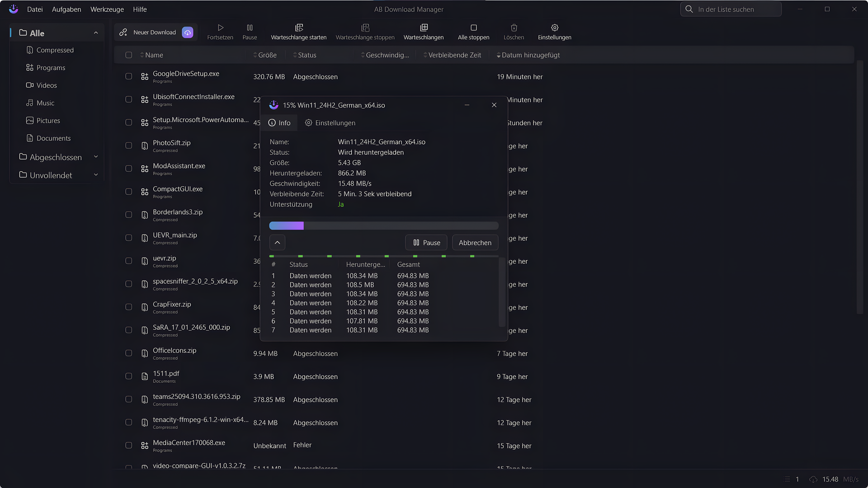Open the Werkzeuge menu

click(x=107, y=9)
